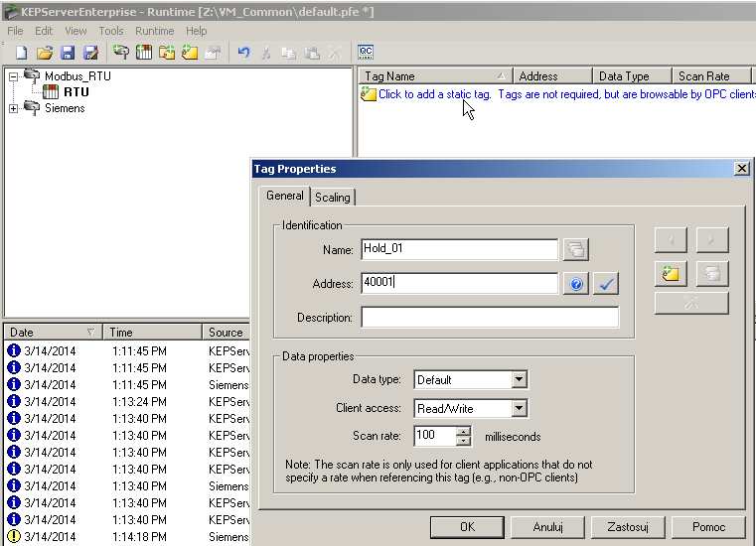Click the New Tag Group toolbar icon
The height and width of the screenshot is (546, 756).
coord(167,52)
